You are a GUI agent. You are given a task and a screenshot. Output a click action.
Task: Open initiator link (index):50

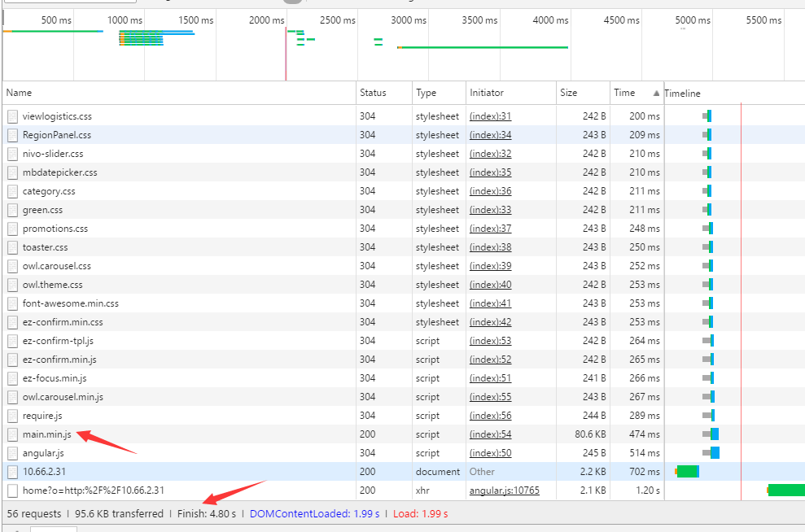[x=490, y=453]
